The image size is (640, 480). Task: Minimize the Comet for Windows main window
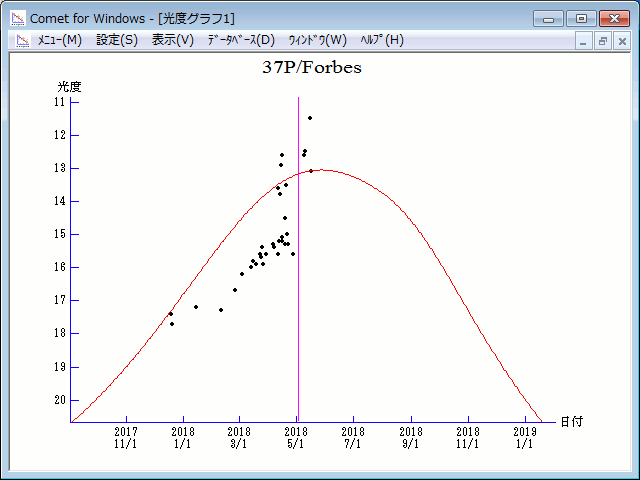[548, 18]
